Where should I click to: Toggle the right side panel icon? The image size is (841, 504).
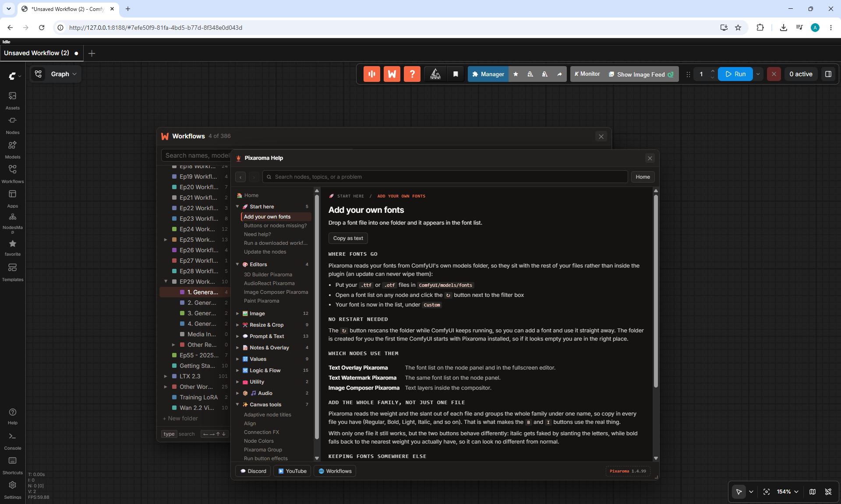click(x=828, y=74)
